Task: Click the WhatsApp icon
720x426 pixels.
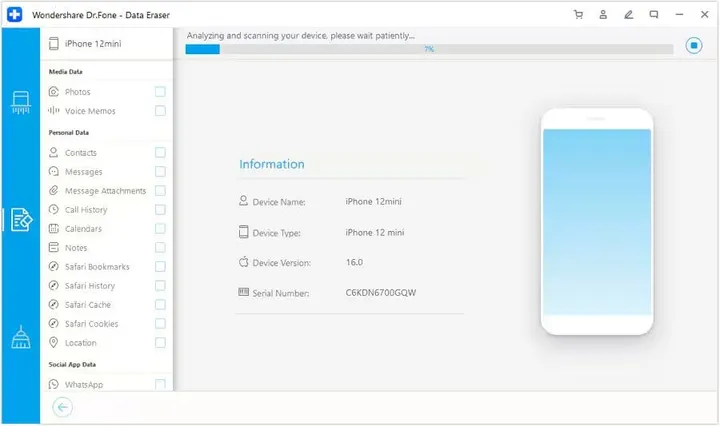Action: pos(54,384)
